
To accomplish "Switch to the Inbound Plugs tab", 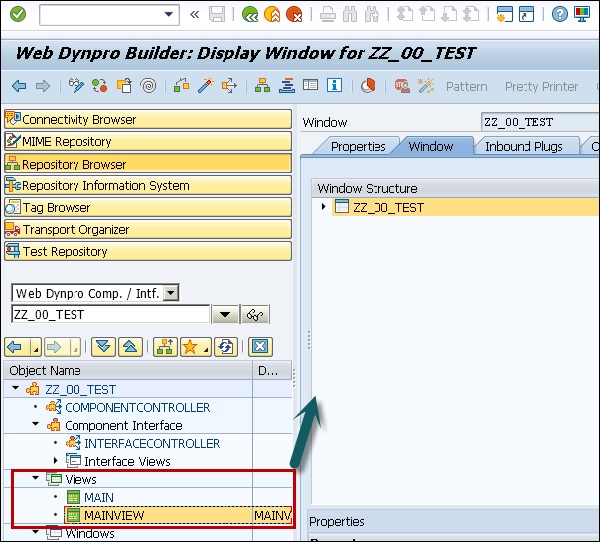I will pyautogui.click(x=523, y=147).
